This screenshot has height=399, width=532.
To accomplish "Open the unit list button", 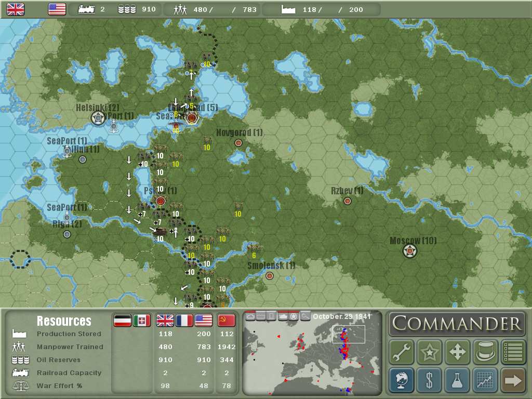I will coord(513,352).
